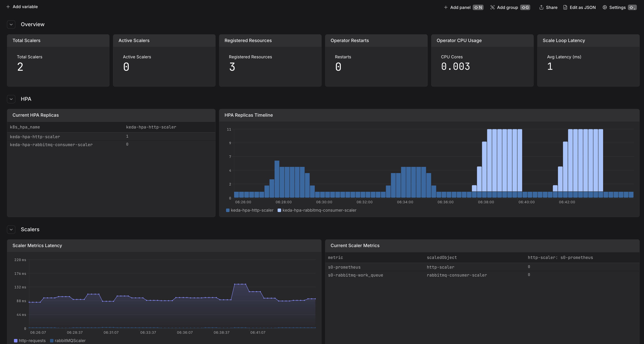Viewport: 644px width, 344px height.
Task: Collapse the Overview group chevron
Action: point(11,24)
